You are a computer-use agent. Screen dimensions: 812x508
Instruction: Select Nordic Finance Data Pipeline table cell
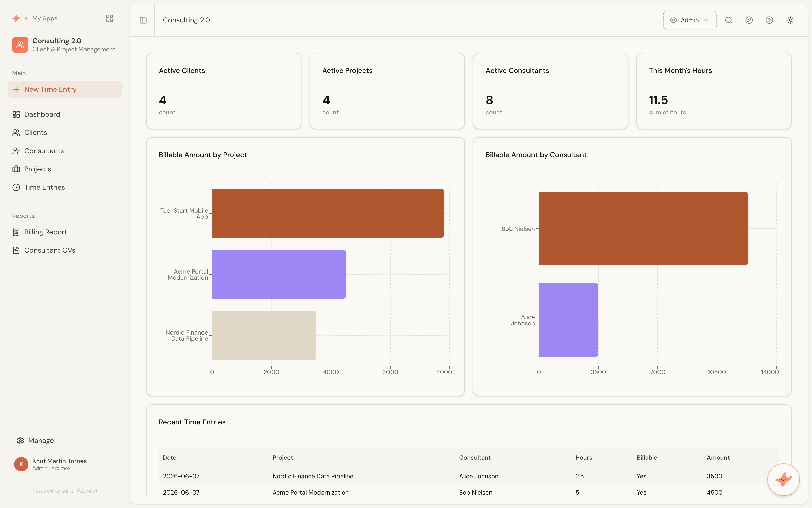(313, 476)
